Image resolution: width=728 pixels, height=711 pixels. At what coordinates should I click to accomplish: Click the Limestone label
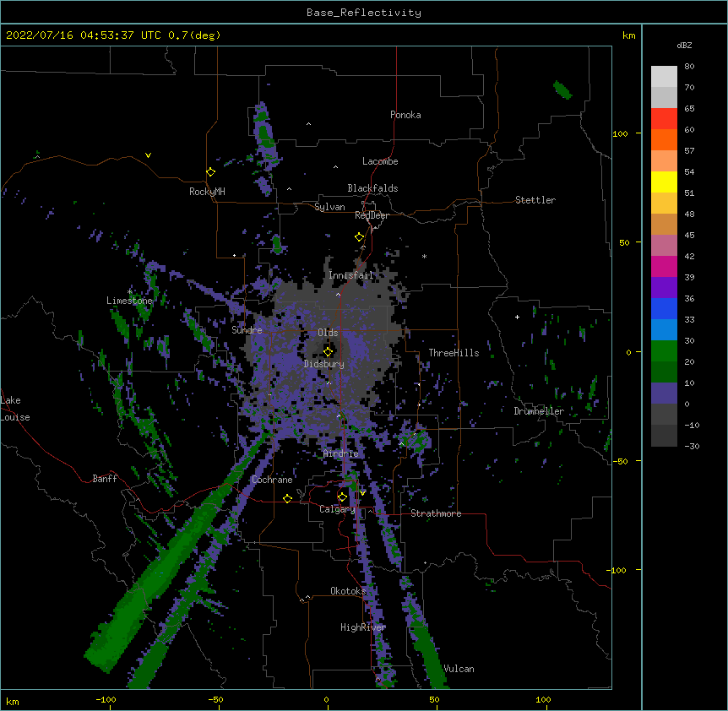tap(129, 301)
